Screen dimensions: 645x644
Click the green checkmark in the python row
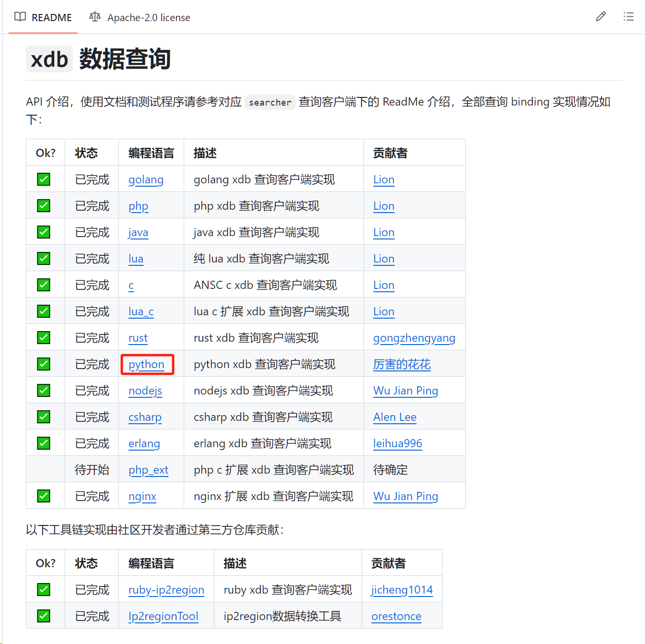(44, 364)
